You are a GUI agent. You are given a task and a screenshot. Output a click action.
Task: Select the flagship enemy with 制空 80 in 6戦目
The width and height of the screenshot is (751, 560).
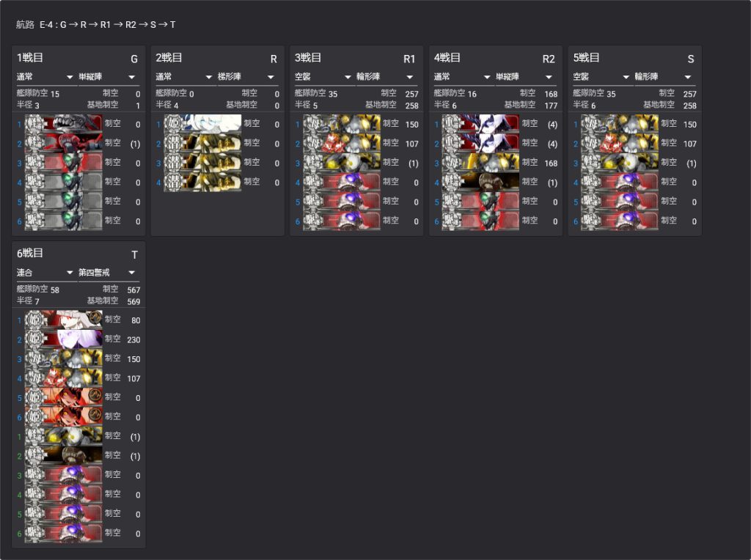(63, 320)
